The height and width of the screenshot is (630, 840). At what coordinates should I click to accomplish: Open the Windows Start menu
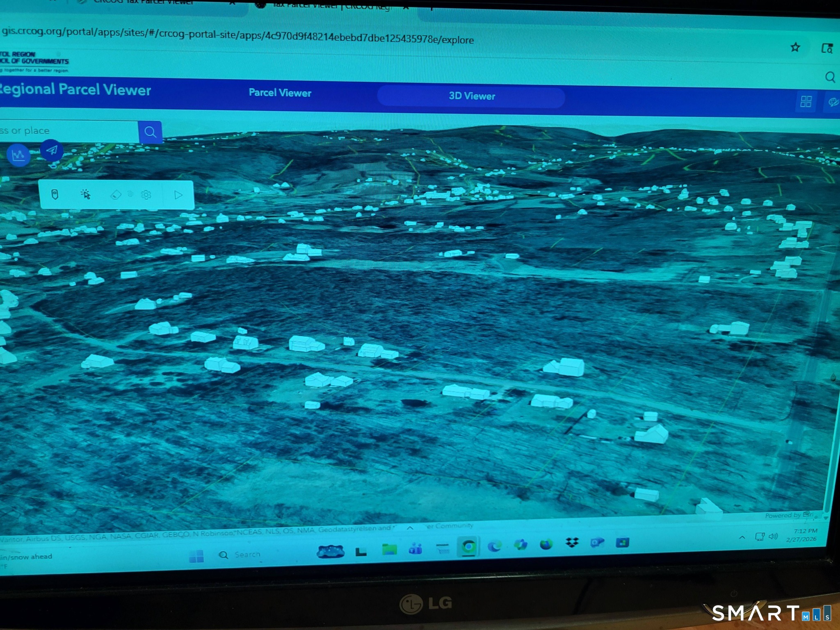pos(196,557)
